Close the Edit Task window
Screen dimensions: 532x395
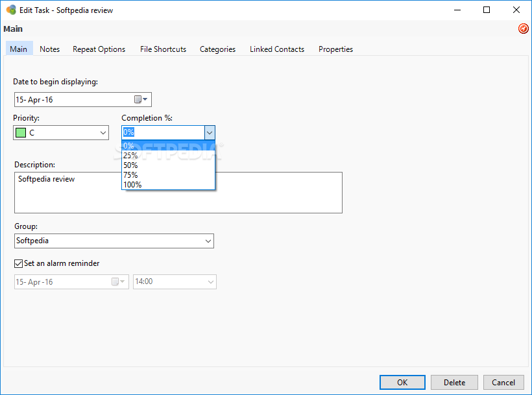[516, 10]
